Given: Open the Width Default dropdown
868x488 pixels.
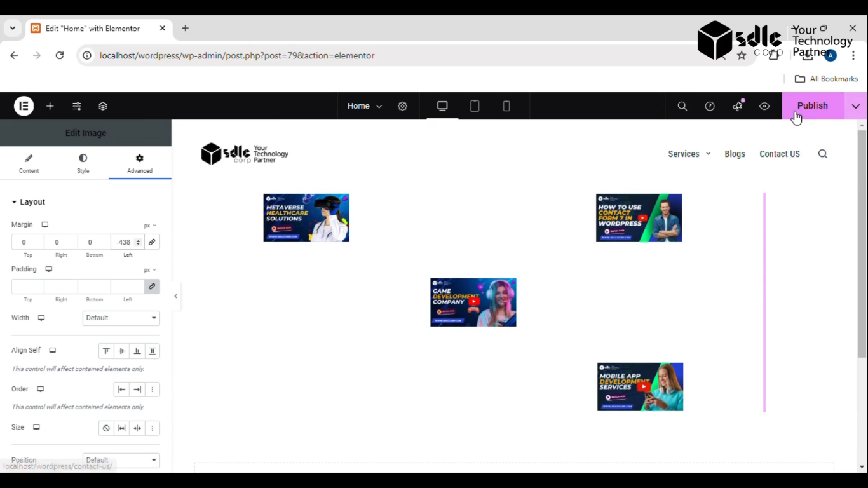Looking at the screenshot, I should tap(121, 318).
